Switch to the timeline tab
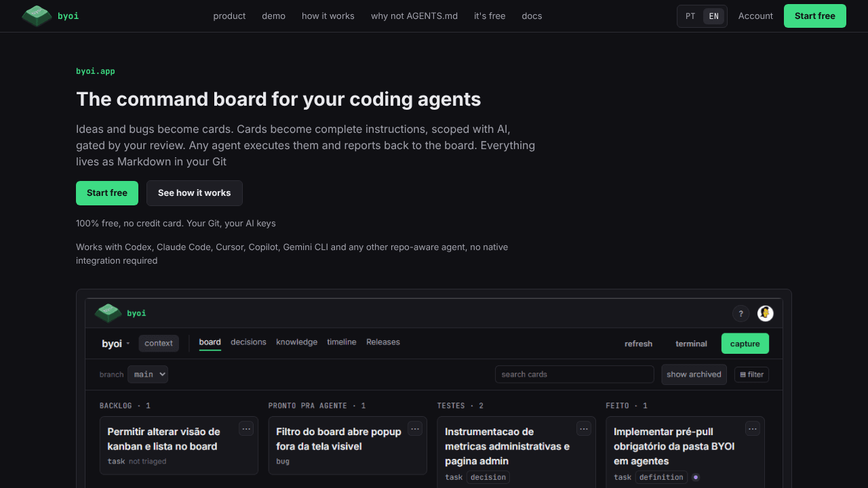Viewport: 868px width, 488px height. tap(342, 342)
